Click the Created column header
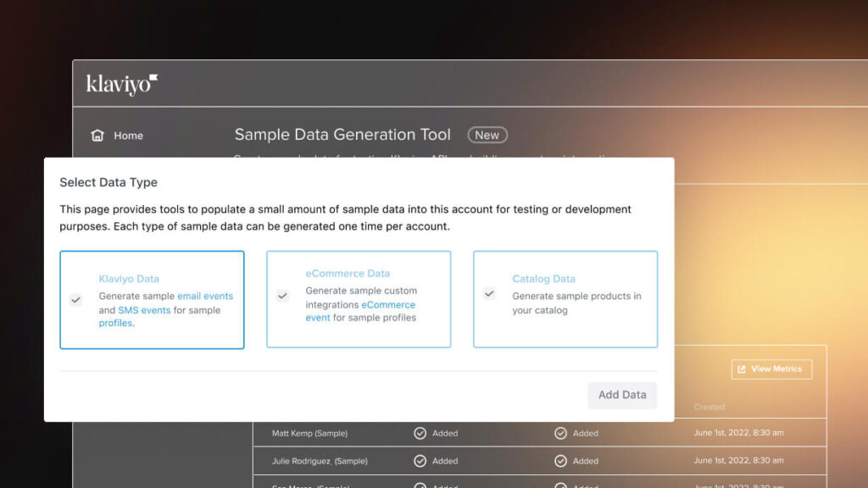Image resolution: width=868 pixels, height=488 pixels. tap(709, 407)
